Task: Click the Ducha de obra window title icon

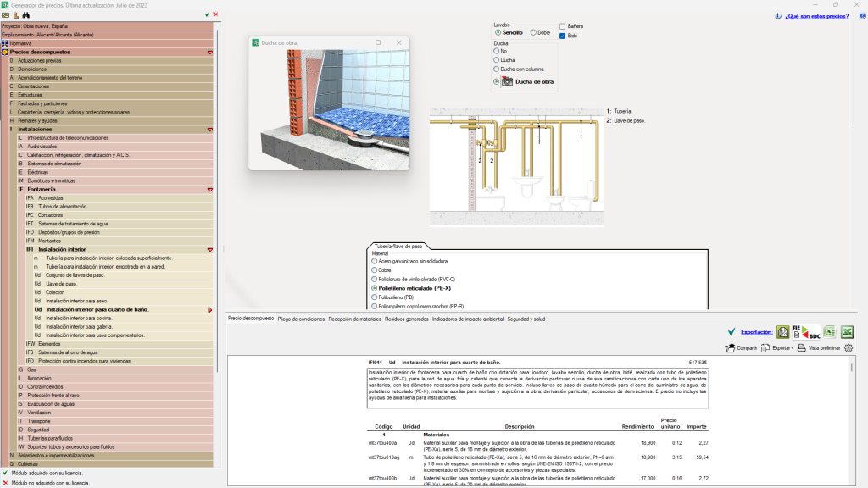Action: point(256,42)
